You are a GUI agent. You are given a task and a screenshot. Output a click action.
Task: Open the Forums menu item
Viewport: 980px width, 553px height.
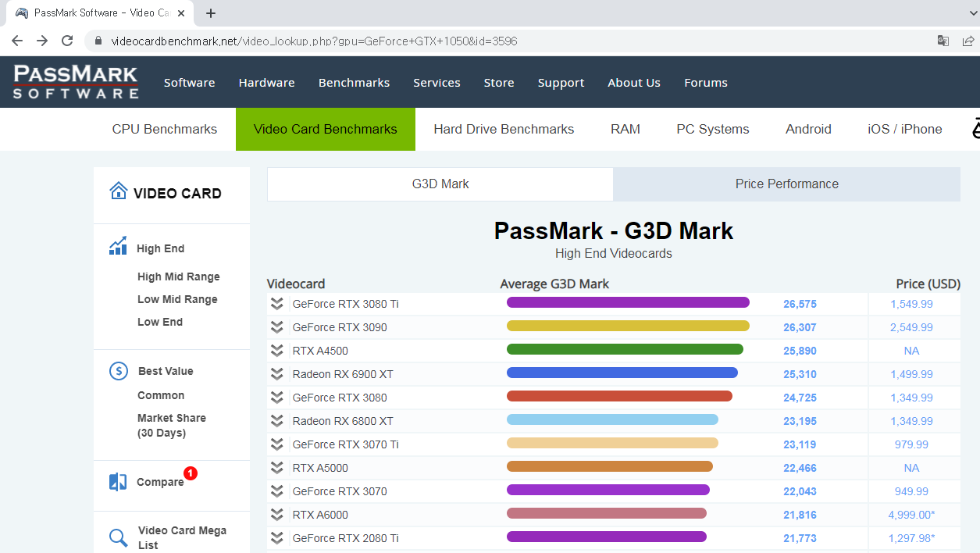[x=706, y=83]
